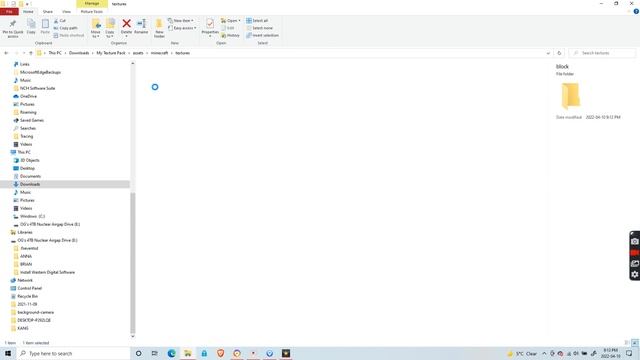The width and height of the screenshot is (640, 360).
Task: Click block folder thumbnail in details pane
Action: 570,96
